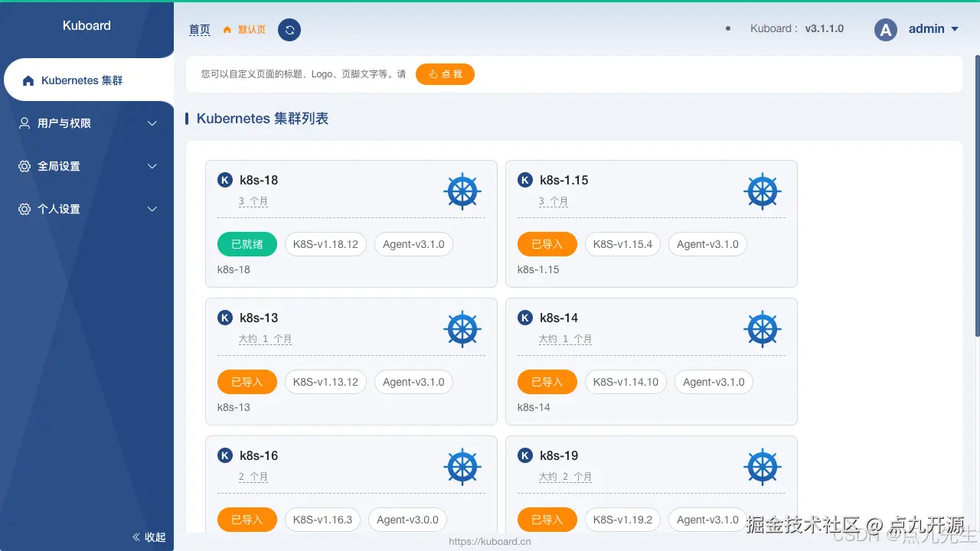
Task: Click the admin avatar circle
Action: tap(885, 29)
